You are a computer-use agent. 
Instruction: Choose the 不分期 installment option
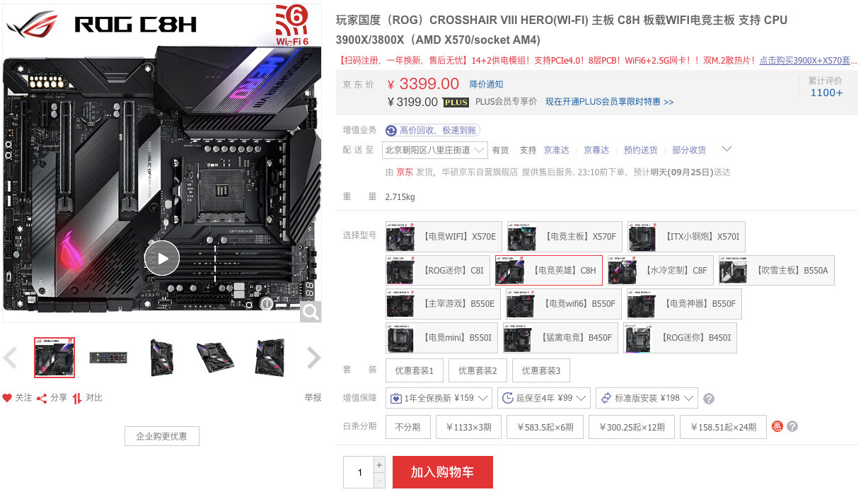[x=408, y=427]
